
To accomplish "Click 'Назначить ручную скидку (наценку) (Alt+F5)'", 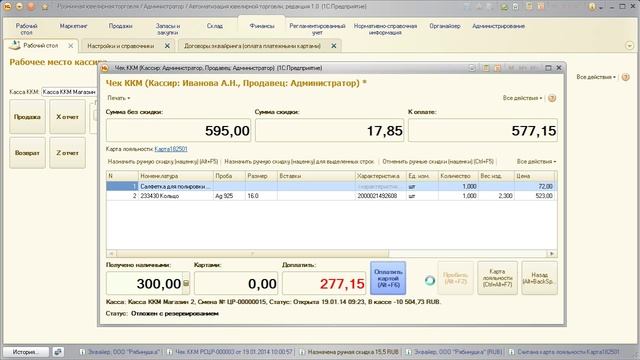I will [x=163, y=162].
